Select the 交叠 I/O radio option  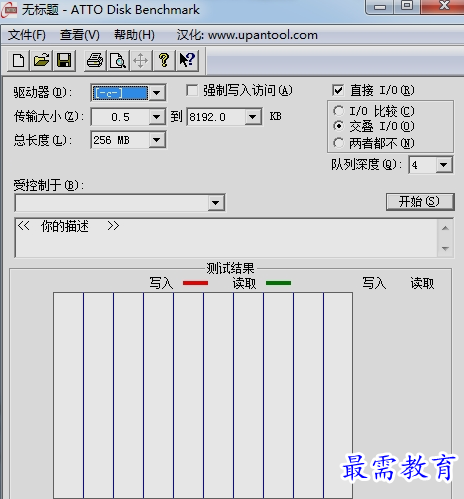tap(338, 126)
